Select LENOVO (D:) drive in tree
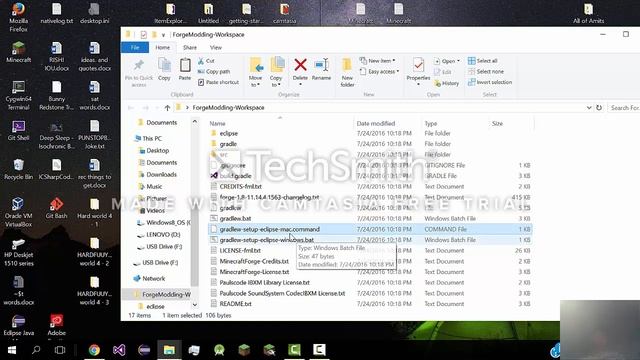This screenshot has width=640, height=360. click(163, 235)
